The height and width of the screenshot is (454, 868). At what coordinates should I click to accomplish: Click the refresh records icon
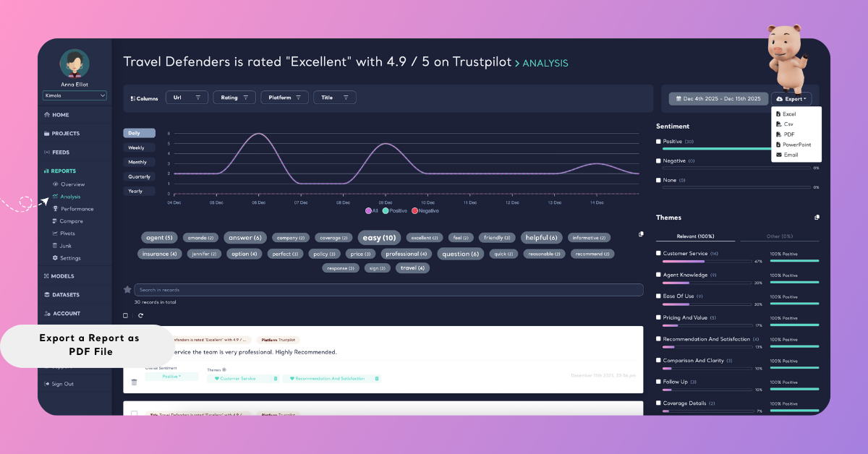140,315
